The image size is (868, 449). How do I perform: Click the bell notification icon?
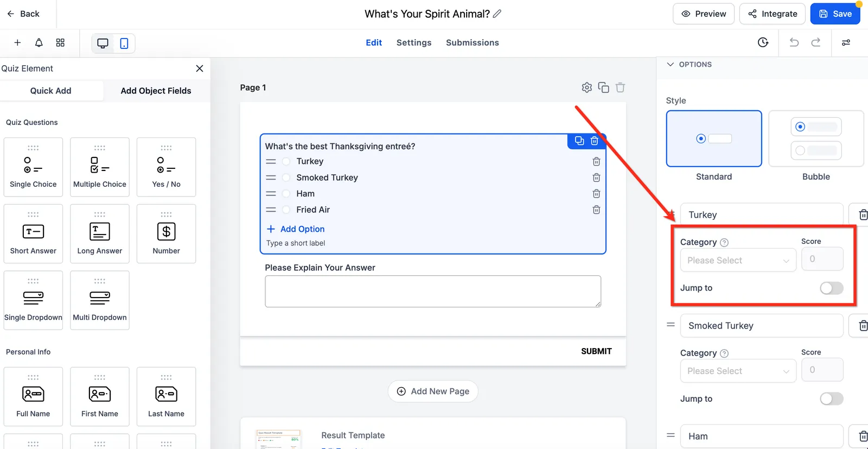coord(39,43)
